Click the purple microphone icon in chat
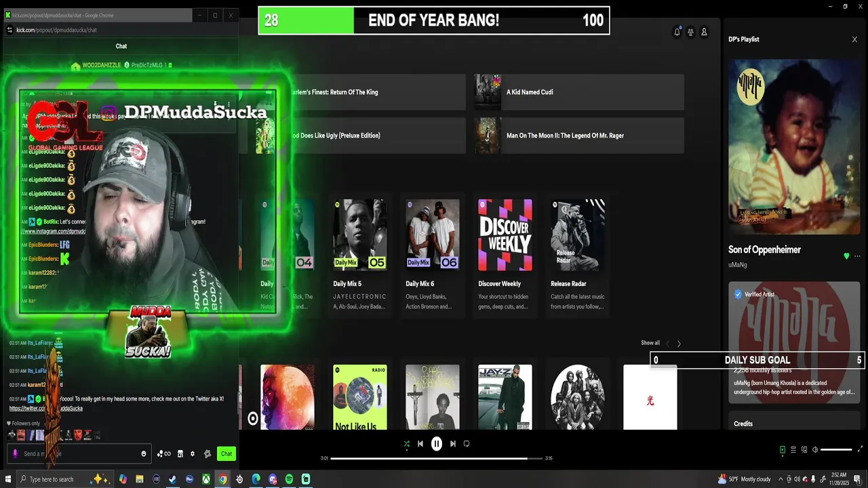The height and width of the screenshot is (488, 868). click(15, 453)
